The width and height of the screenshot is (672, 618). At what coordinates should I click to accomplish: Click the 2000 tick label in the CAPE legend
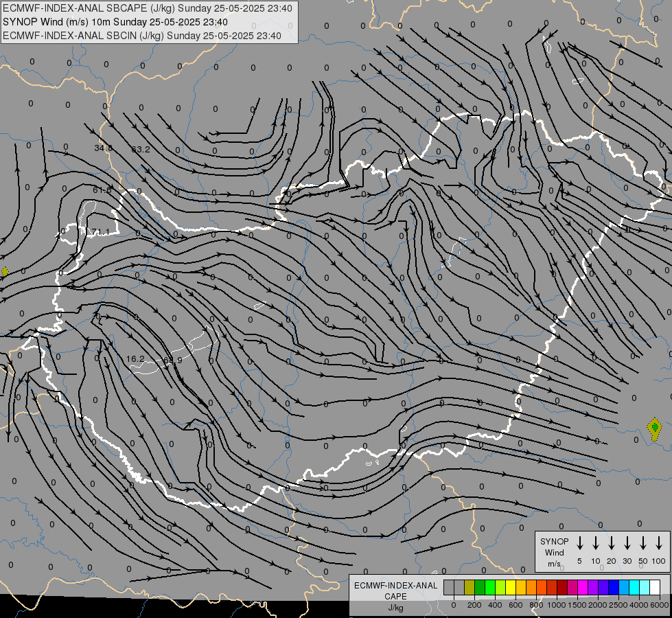597,605
